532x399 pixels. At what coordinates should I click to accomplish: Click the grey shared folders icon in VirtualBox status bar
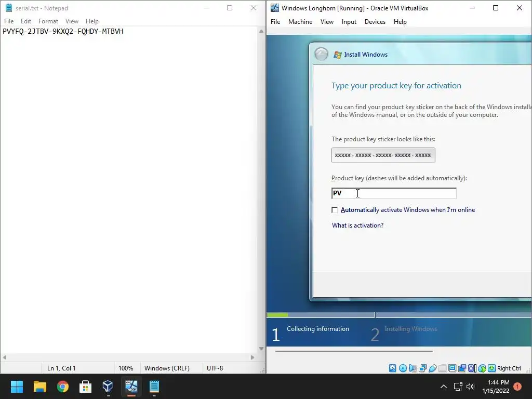[443, 368]
